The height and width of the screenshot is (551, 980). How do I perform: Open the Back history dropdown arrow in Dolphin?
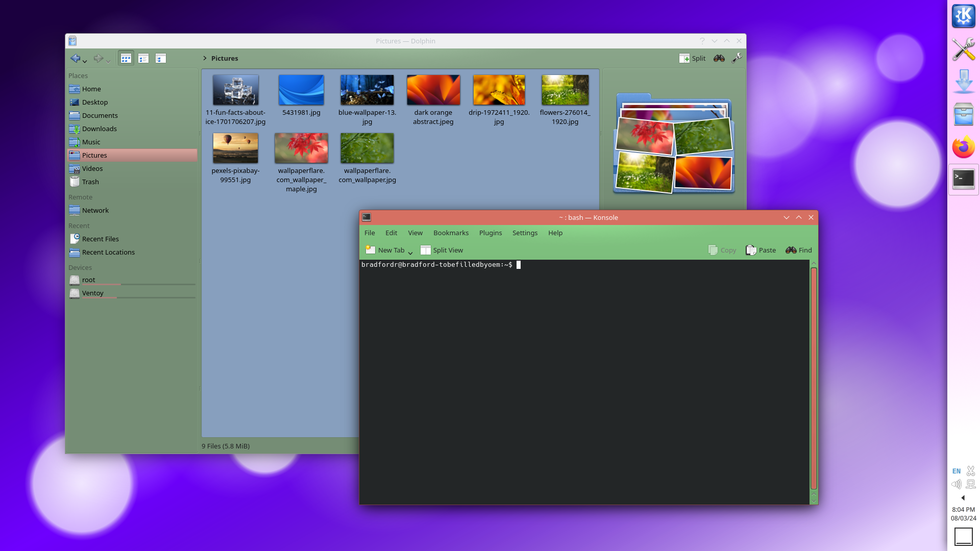[x=85, y=61]
